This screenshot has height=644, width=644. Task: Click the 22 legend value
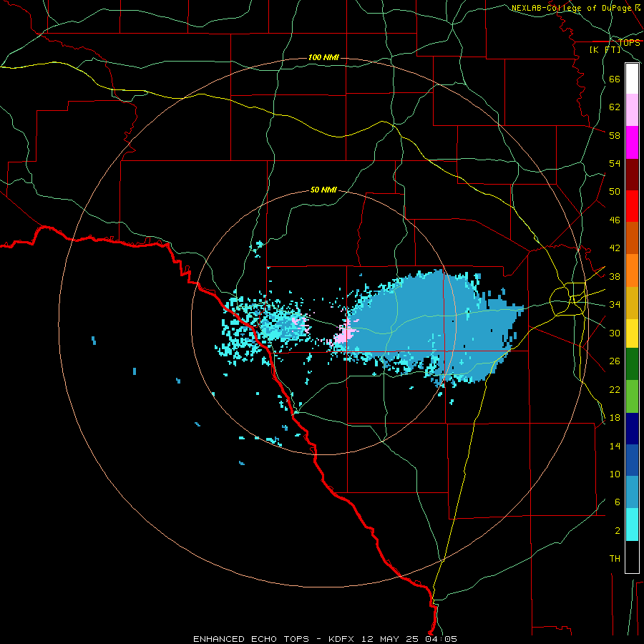click(x=615, y=389)
